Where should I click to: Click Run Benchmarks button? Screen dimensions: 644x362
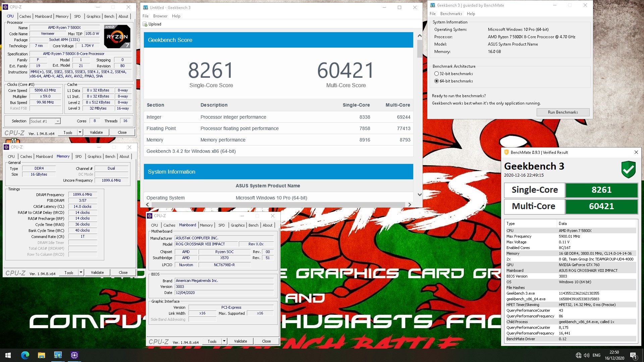[563, 112]
